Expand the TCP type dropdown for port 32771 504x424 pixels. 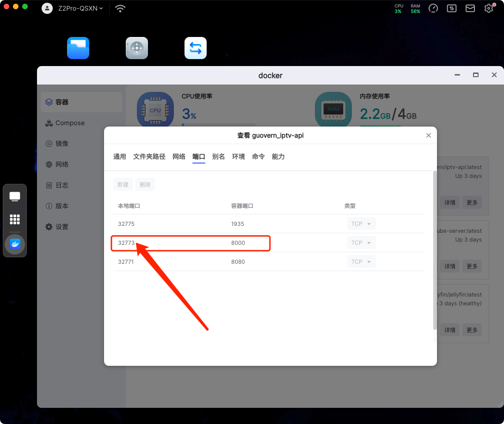click(x=361, y=262)
